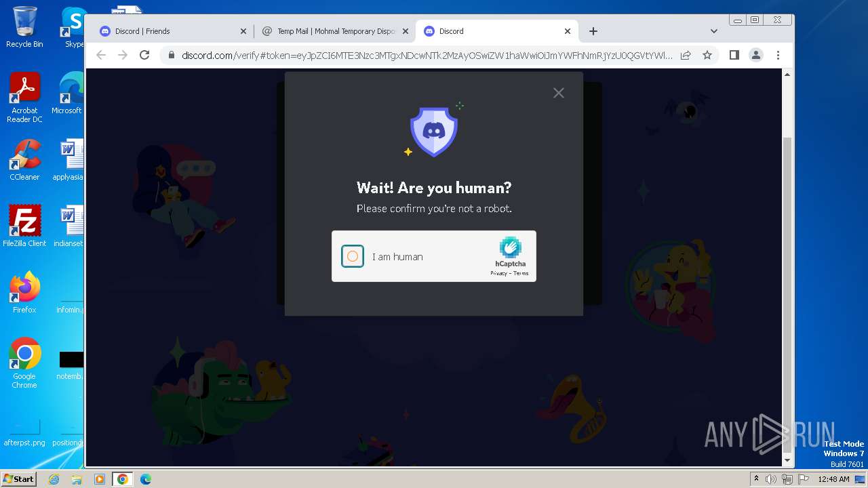Open the hCaptcha Terms link
The width and height of the screenshot is (868, 488).
(520, 273)
